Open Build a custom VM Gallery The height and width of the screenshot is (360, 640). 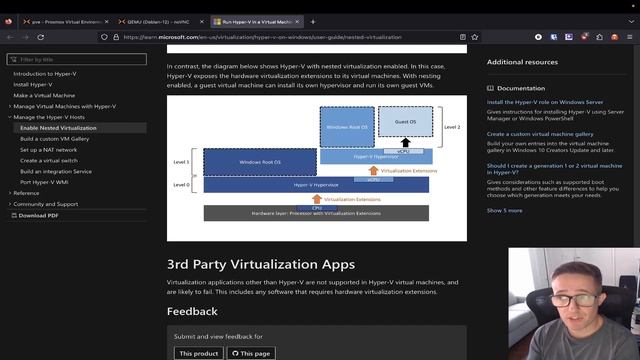(x=54, y=139)
